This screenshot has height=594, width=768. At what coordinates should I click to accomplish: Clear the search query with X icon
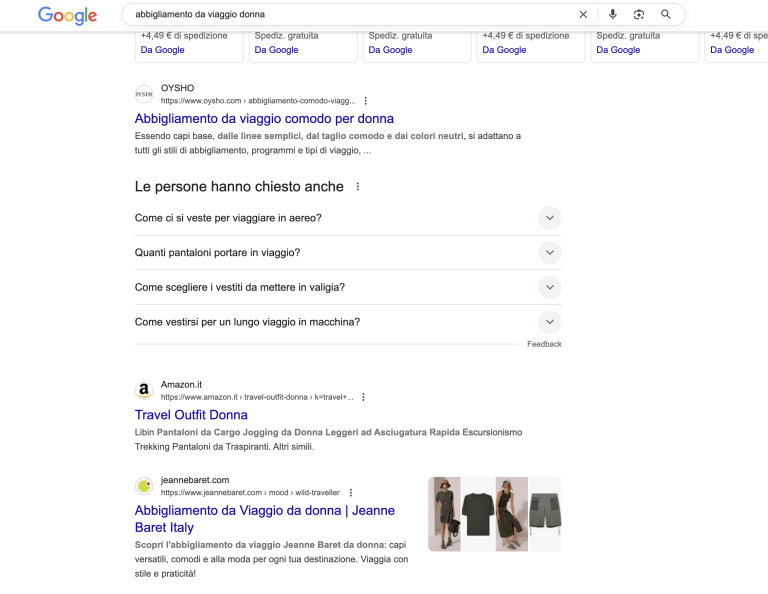tap(584, 15)
